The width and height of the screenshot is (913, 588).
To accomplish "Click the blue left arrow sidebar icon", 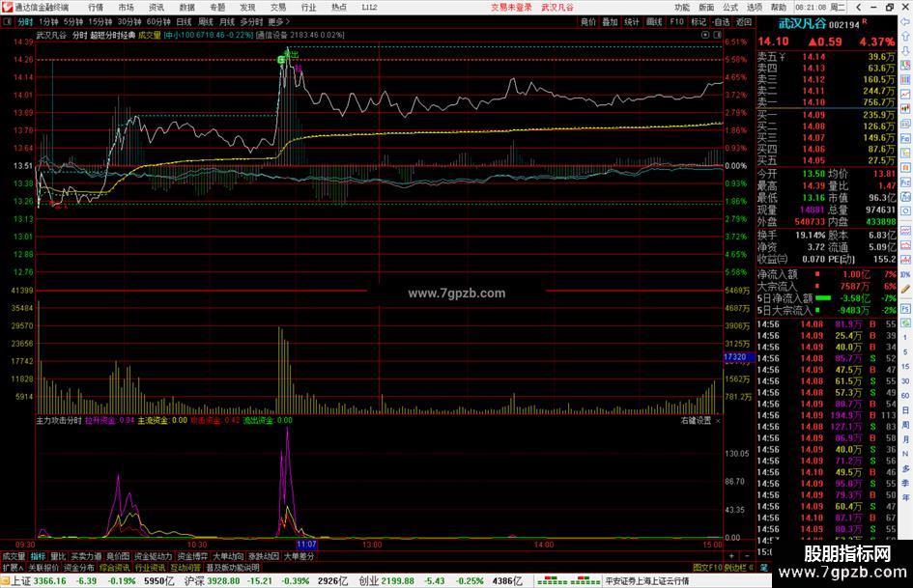I will (905, 21).
